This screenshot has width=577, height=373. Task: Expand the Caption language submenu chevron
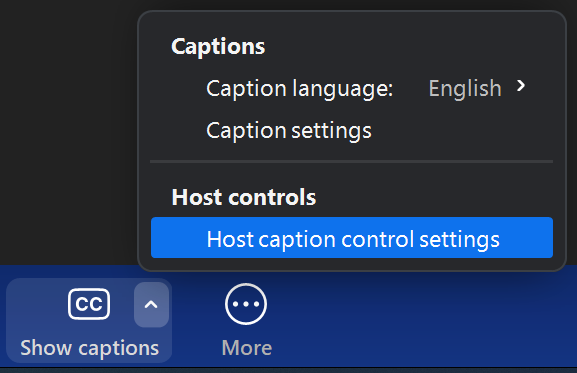521,86
